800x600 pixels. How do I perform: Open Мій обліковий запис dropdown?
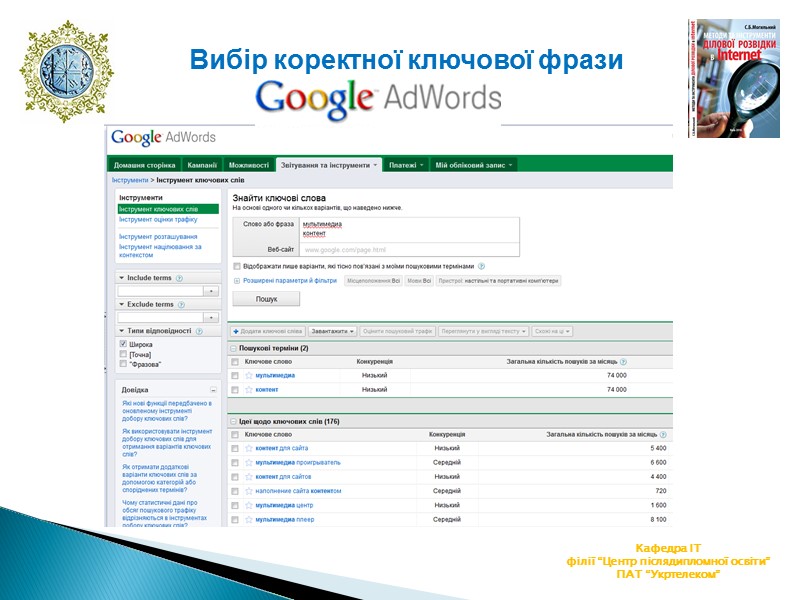473,165
